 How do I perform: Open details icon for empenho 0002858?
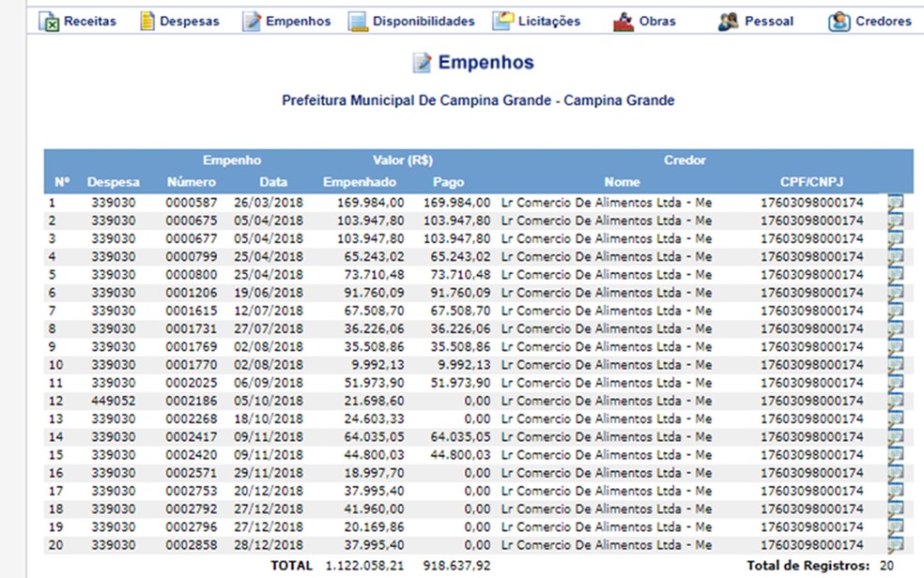click(895, 545)
